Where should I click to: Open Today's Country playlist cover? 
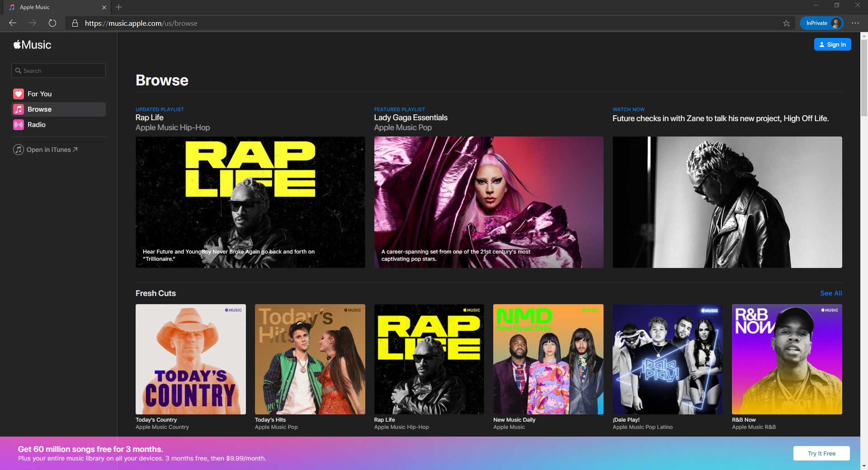tap(191, 359)
